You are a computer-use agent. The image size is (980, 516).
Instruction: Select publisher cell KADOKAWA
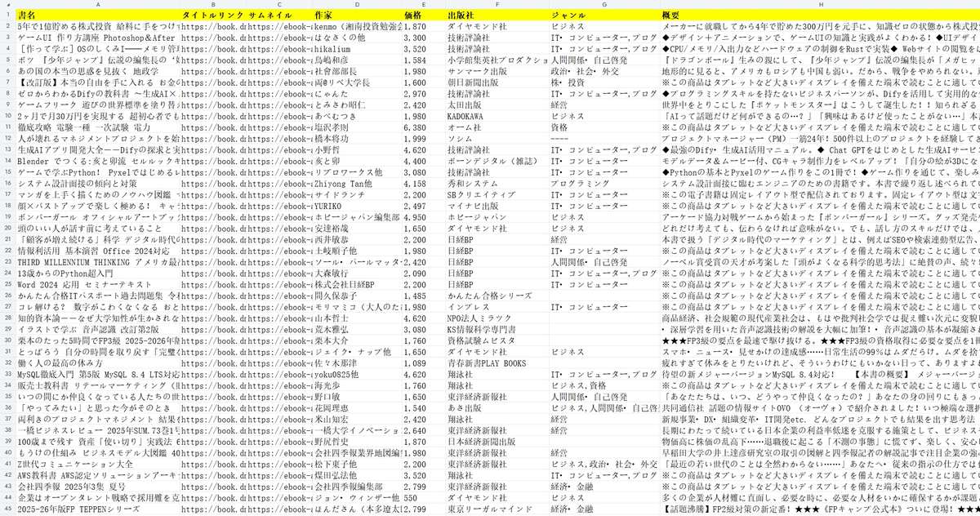point(498,117)
